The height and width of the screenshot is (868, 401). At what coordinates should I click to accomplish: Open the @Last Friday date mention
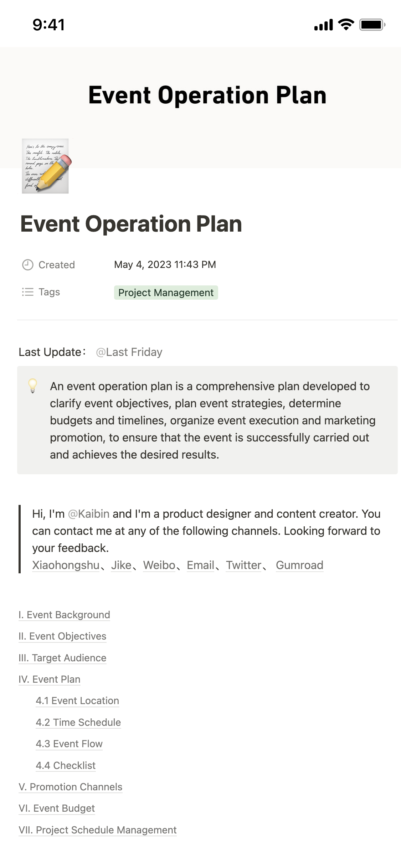click(129, 352)
